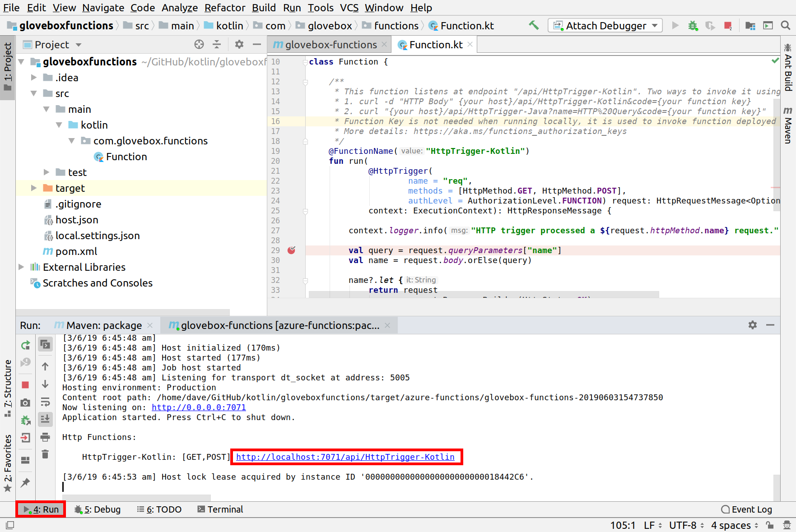The image size is (796, 532).
Task: Open the Terminal tool window
Action: coord(220,509)
